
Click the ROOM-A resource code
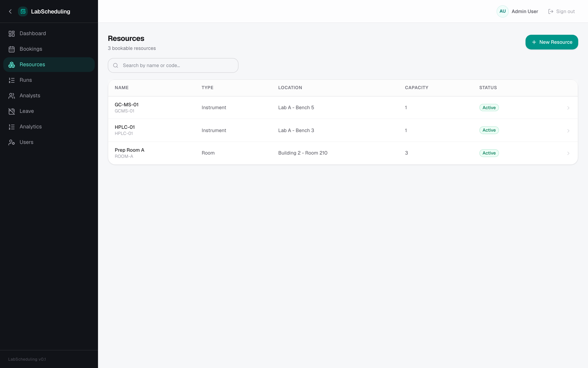(x=124, y=156)
